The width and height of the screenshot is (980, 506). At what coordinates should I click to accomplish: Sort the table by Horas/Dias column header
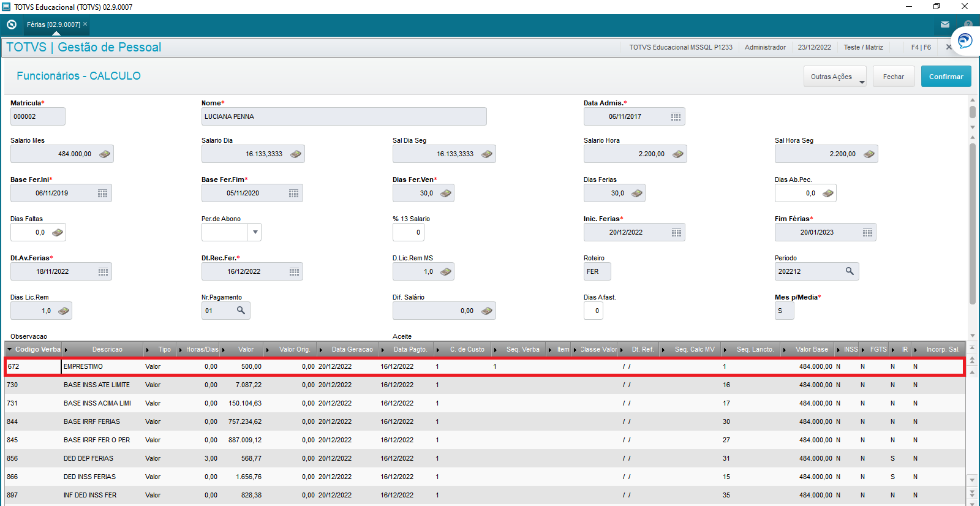tap(199, 349)
